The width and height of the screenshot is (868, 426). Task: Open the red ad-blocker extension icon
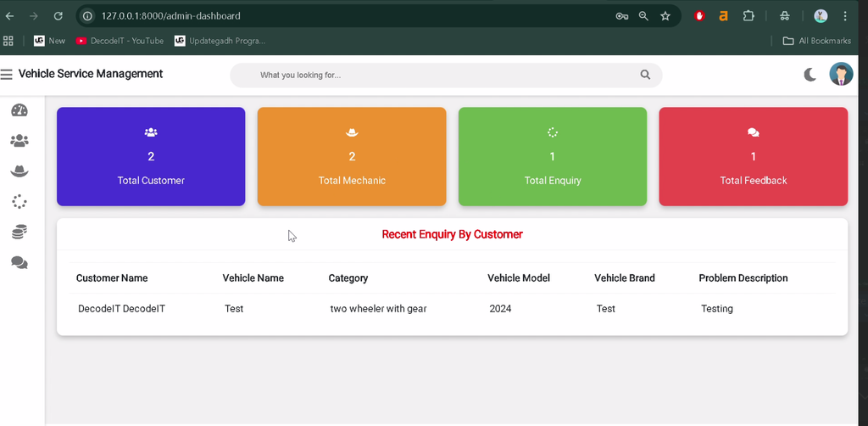click(699, 16)
